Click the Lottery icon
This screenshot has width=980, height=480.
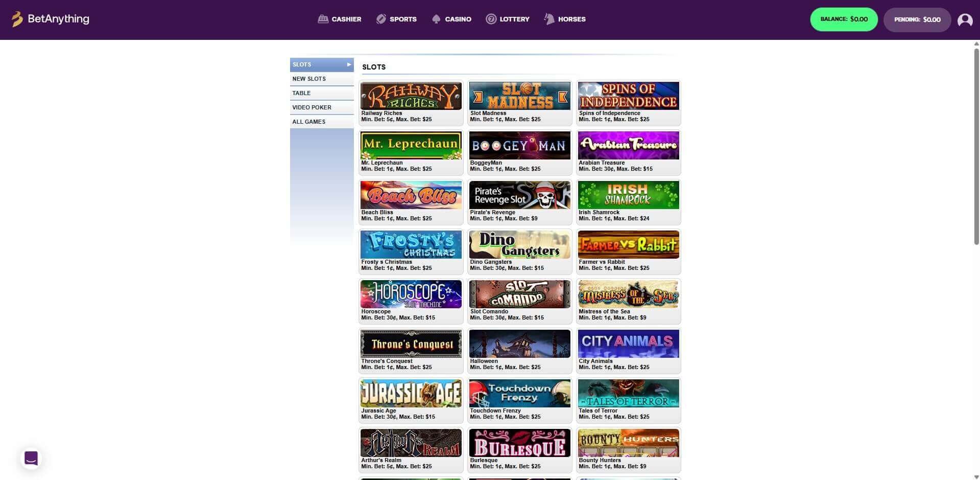492,19
